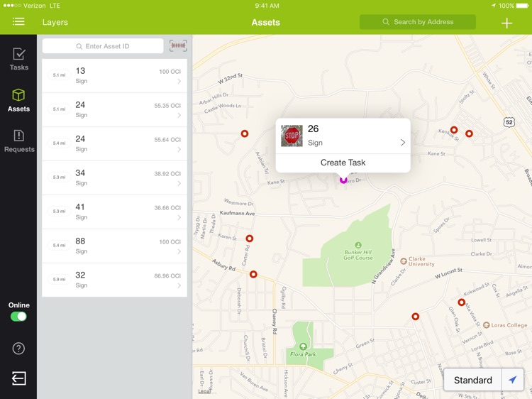Image resolution: width=532 pixels, height=399 pixels.
Task: Select map marker on Asbury Rd
Action: pos(253,274)
